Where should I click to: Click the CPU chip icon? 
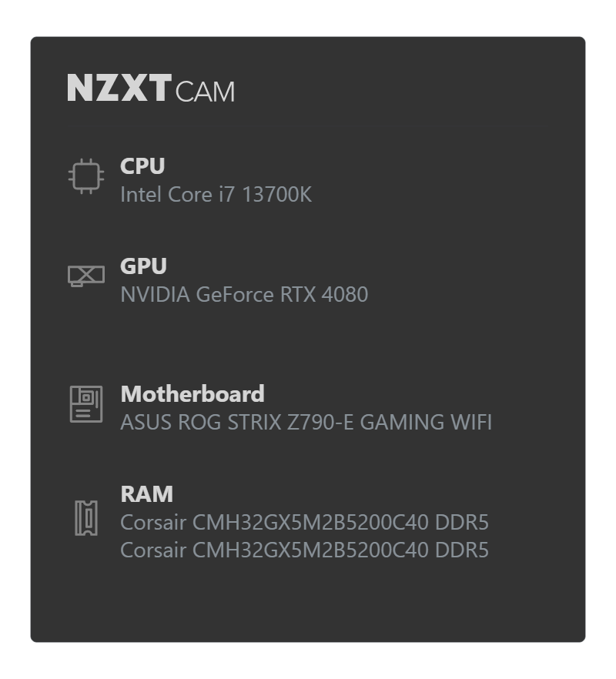[x=86, y=176]
